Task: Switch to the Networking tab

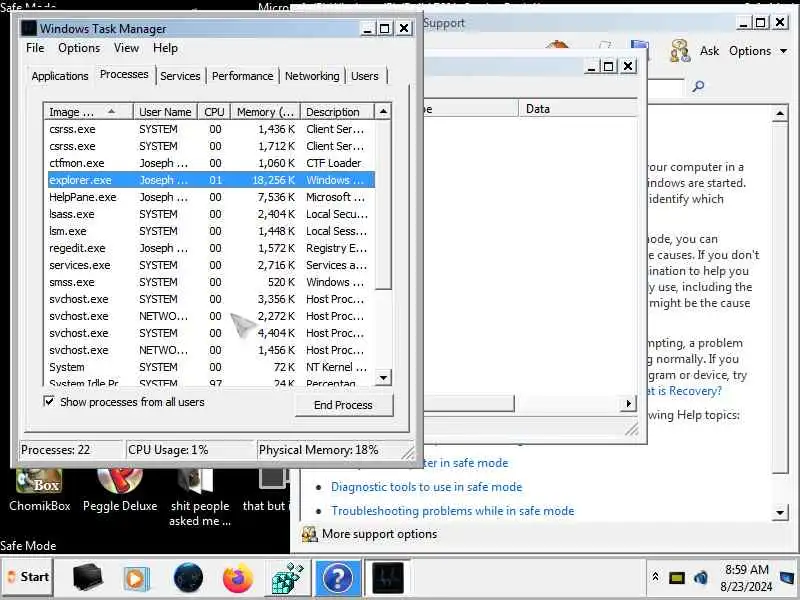Action: [312, 76]
